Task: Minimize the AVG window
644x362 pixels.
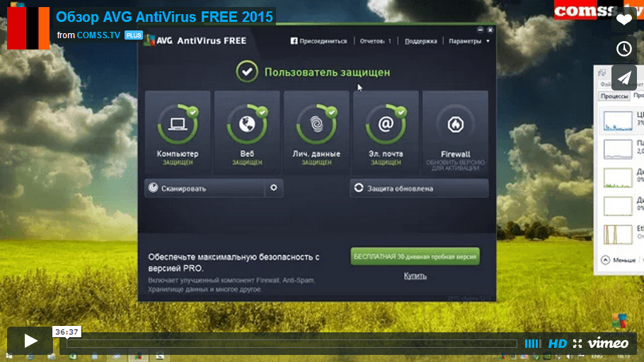Action: coord(480,30)
